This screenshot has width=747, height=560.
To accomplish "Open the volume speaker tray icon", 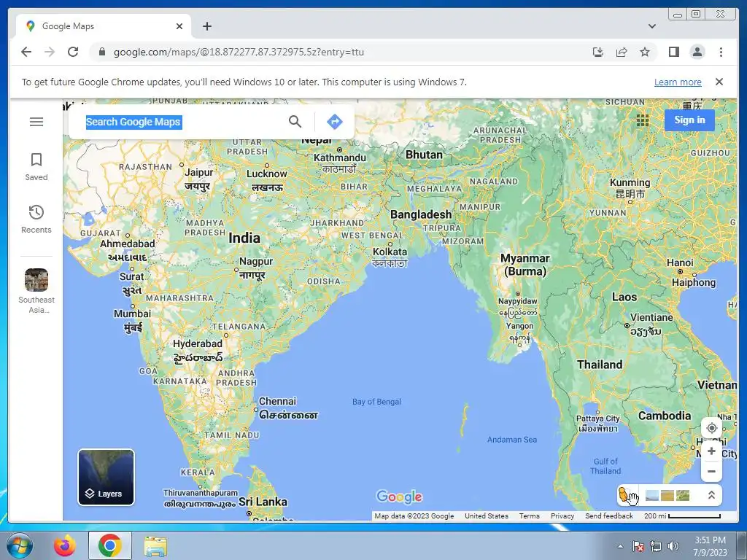I will (673, 546).
